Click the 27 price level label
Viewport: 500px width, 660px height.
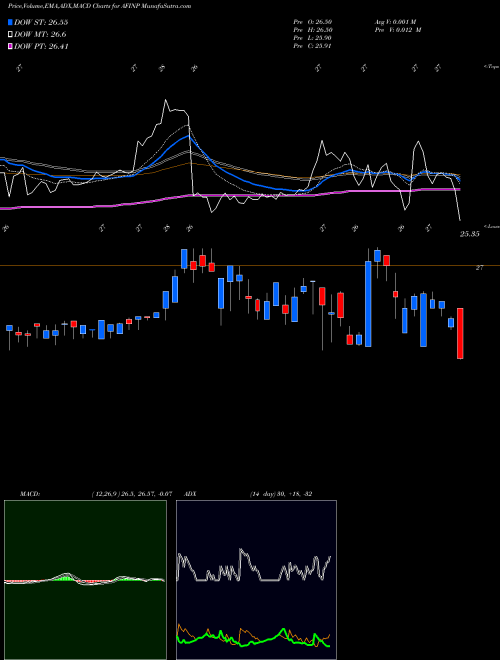click(479, 268)
